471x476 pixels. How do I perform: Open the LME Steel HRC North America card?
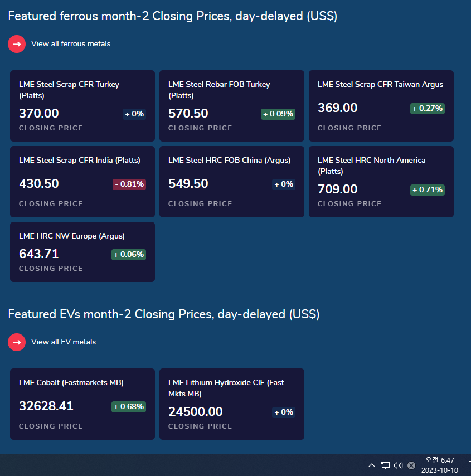tap(381, 182)
